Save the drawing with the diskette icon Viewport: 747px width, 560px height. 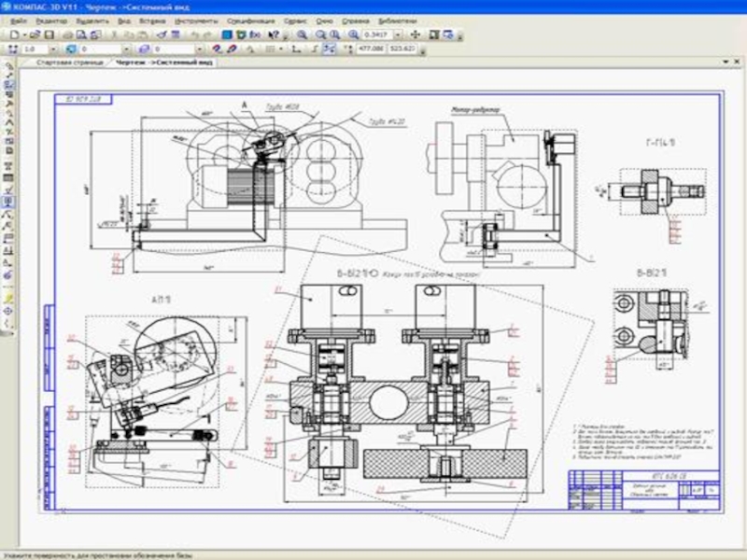[x=49, y=34]
